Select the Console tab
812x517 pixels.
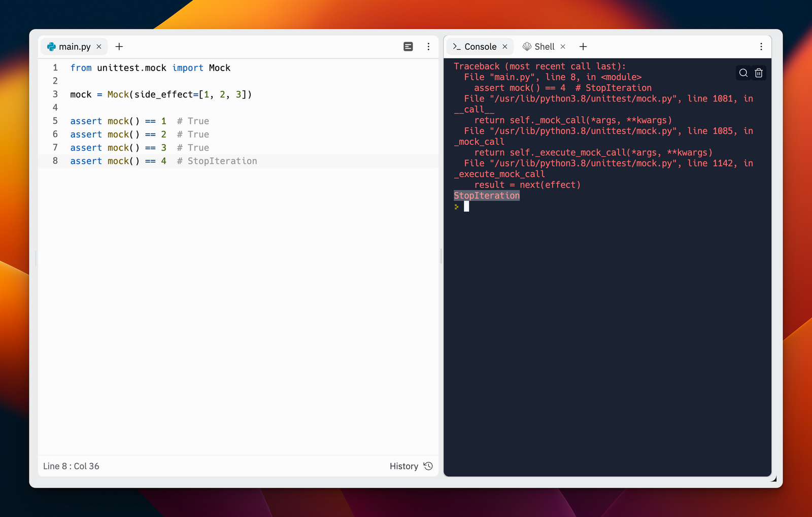click(x=480, y=46)
